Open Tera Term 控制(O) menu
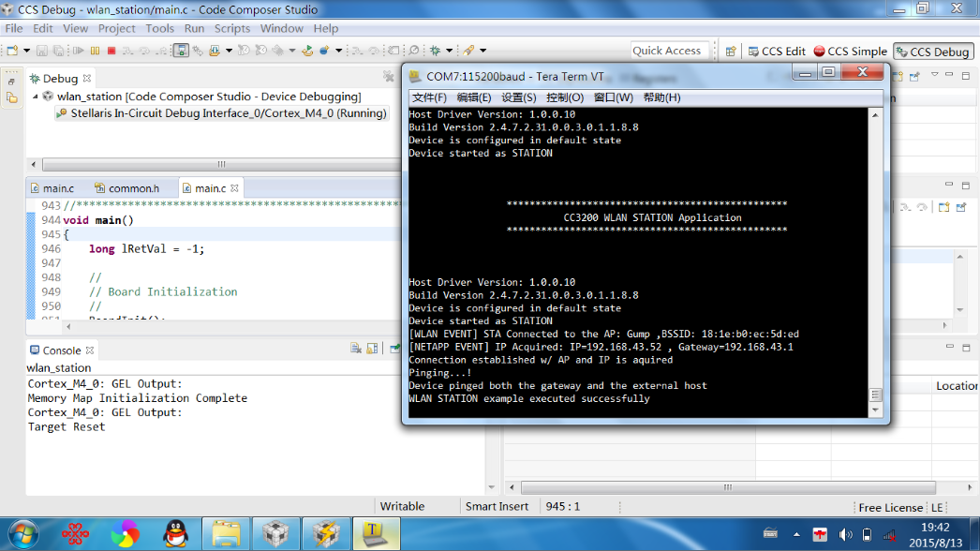 click(565, 97)
